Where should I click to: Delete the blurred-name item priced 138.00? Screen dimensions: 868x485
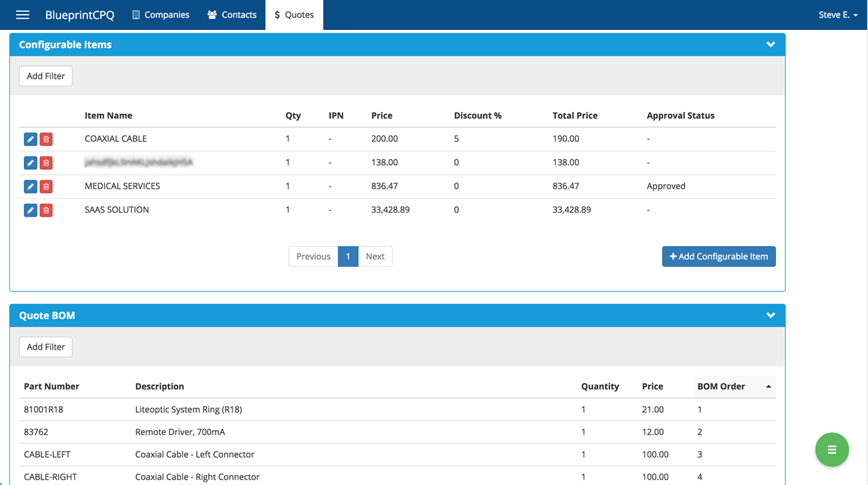tap(46, 163)
